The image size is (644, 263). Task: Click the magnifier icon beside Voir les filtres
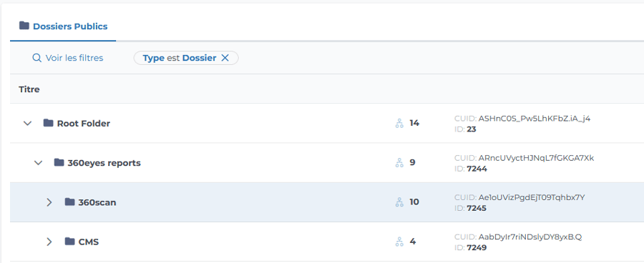[x=37, y=59]
